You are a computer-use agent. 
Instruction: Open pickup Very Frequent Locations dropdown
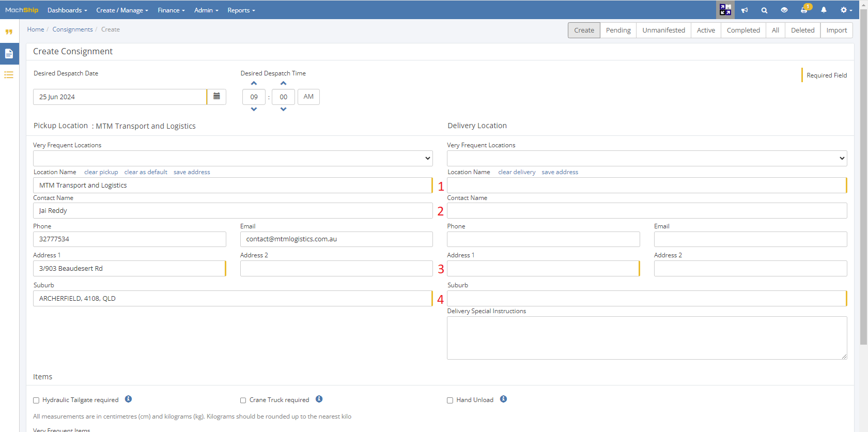click(233, 158)
